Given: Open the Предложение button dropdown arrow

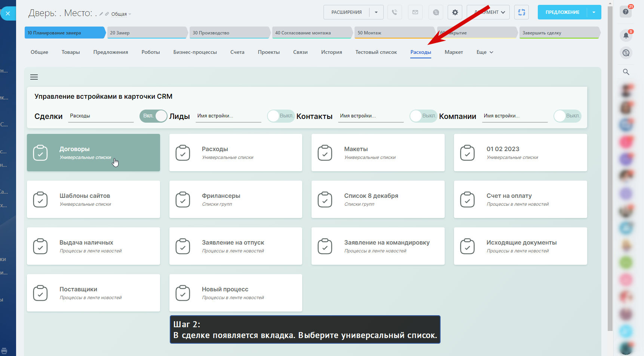Looking at the screenshot, I should pos(594,12).
